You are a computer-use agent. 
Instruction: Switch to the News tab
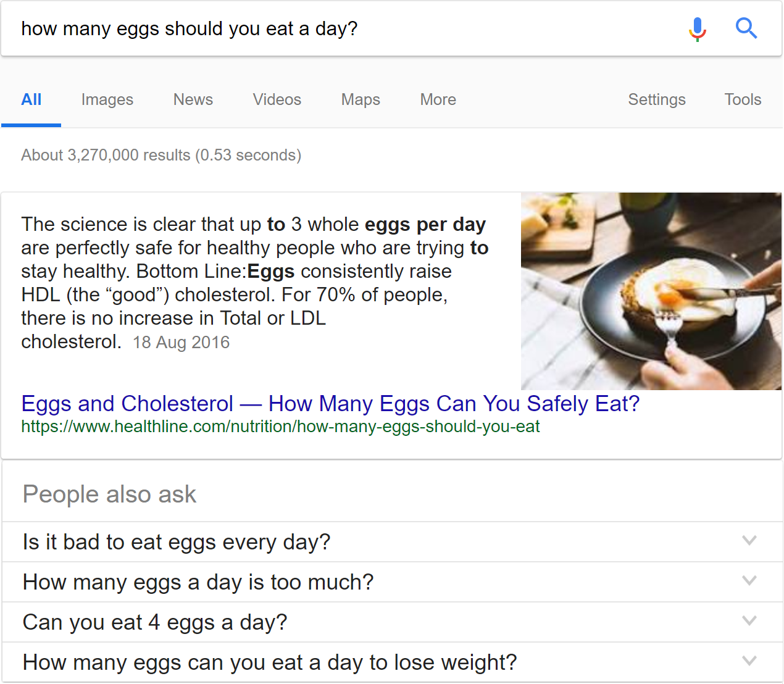pyautogui.click(x=193, y=99)
